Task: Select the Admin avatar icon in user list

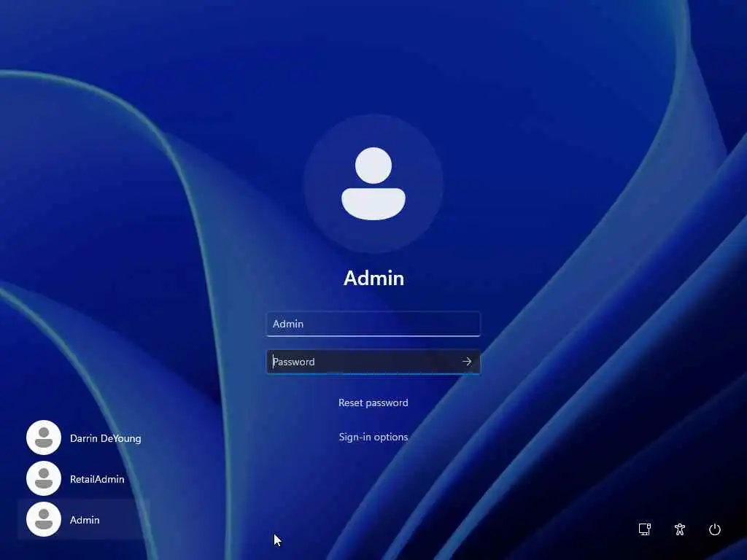Action: (43, 519)
